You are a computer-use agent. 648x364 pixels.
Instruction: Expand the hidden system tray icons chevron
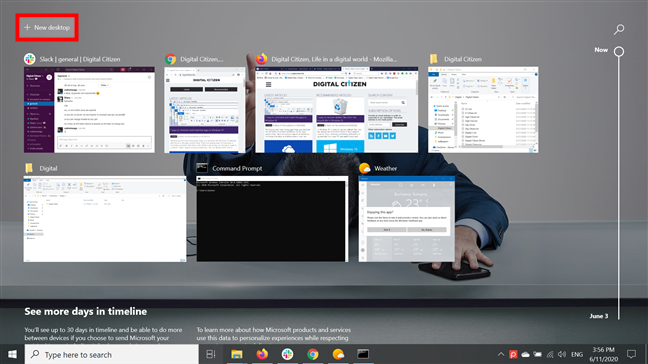click(501, 354)
